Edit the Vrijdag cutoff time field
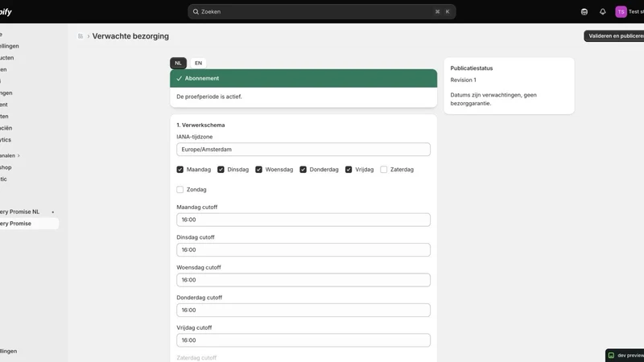The width and height of the screenshot is (644, 362). (x=303, y=340)
